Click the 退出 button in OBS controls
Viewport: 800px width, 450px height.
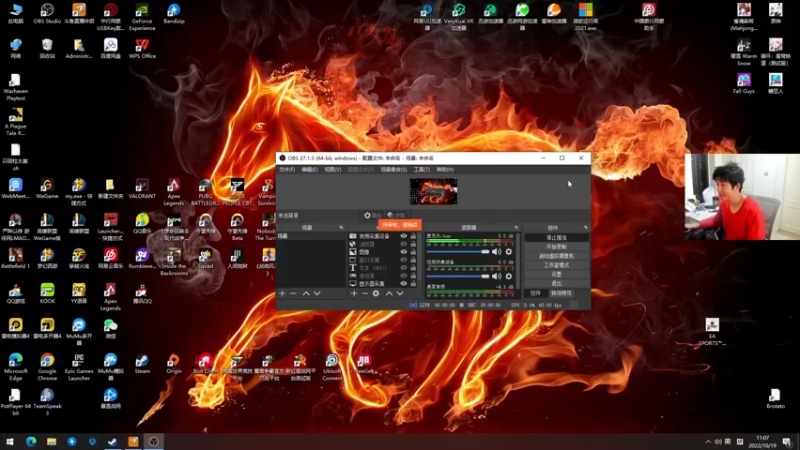coord(556,284)
